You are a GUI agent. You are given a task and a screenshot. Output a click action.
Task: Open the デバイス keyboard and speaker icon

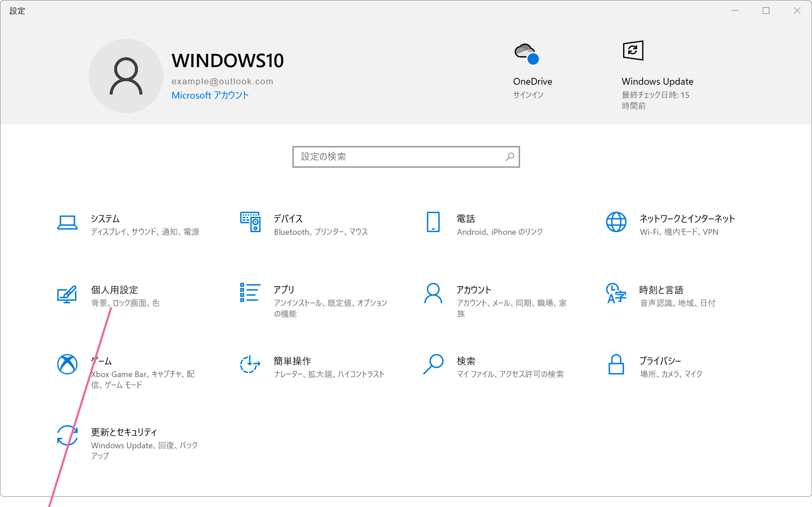pos(250,222)
